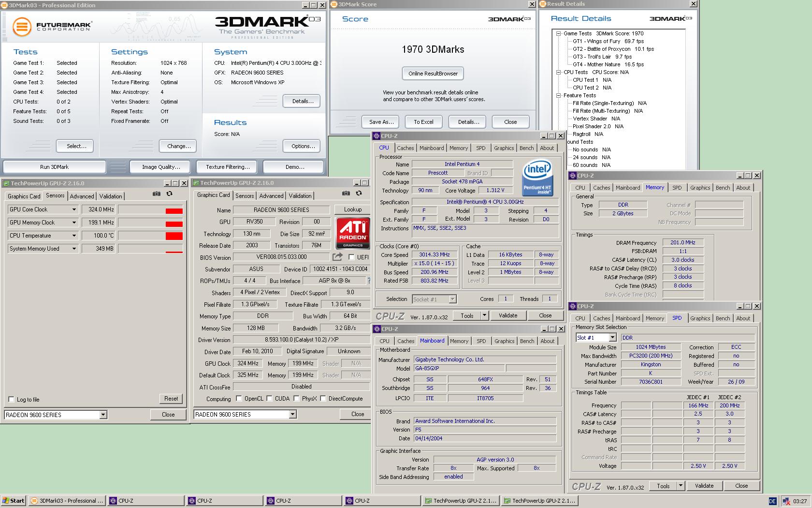Refresh sensors in GPU-Z Sensors window
The height and width of the screenshot is (508, 812).
click(x=170, y=194)
